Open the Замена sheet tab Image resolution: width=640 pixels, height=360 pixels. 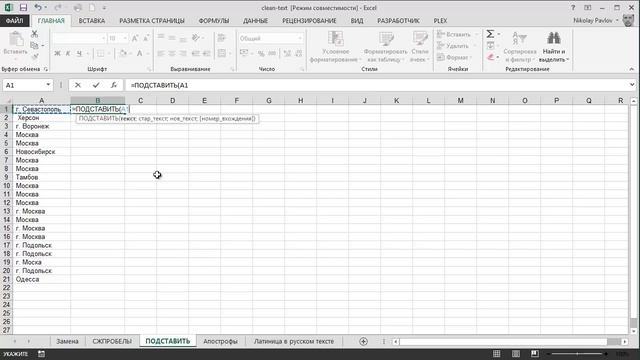(67, 341)
